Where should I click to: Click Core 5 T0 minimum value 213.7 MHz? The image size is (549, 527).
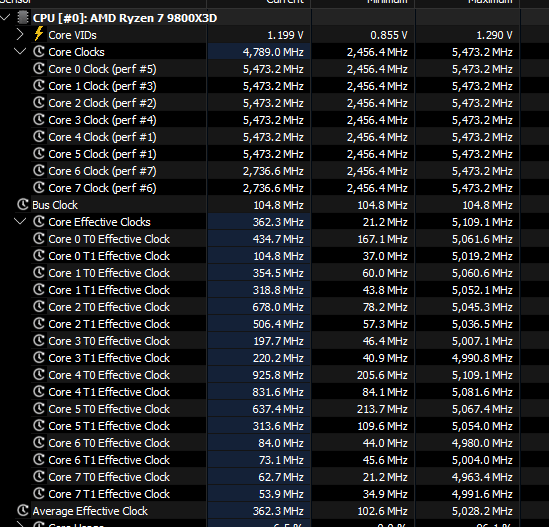[382, 409]
